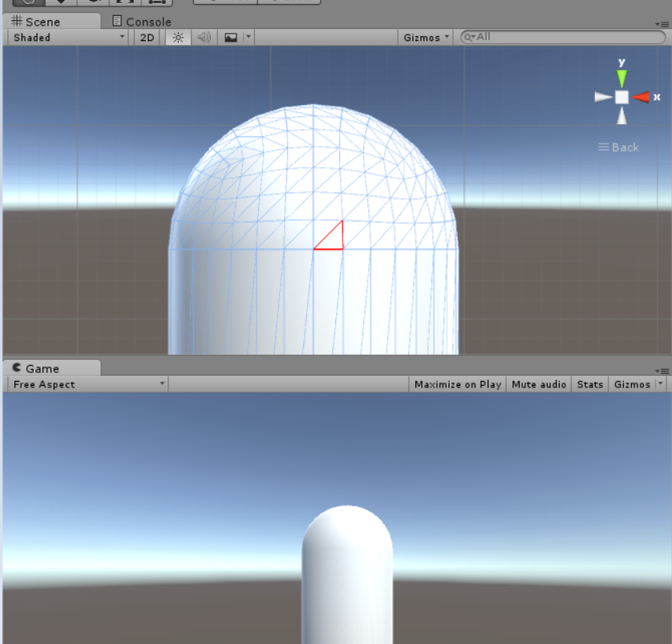Toggle 2D mode in the Scene view
672x644 pixels.
147,37
